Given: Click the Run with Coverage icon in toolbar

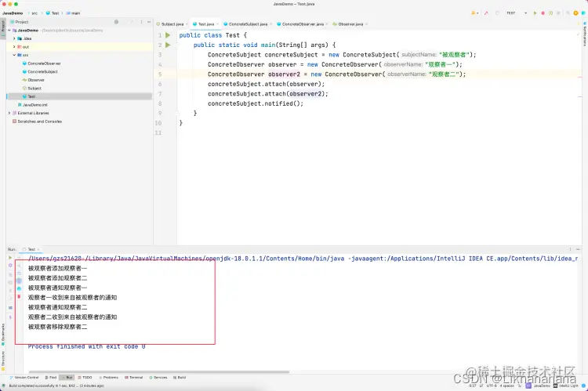Looking at the screenshot, I should tap(550, 13).
